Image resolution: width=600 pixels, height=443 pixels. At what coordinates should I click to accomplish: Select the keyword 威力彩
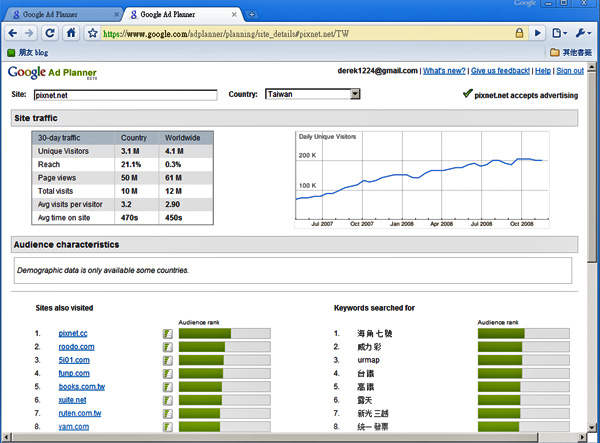[x=369, y=347]
